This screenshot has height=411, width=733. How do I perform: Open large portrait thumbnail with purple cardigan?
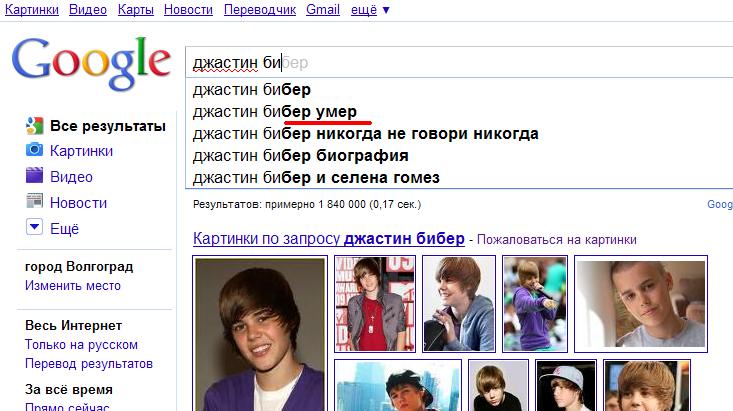click(260, 334)
